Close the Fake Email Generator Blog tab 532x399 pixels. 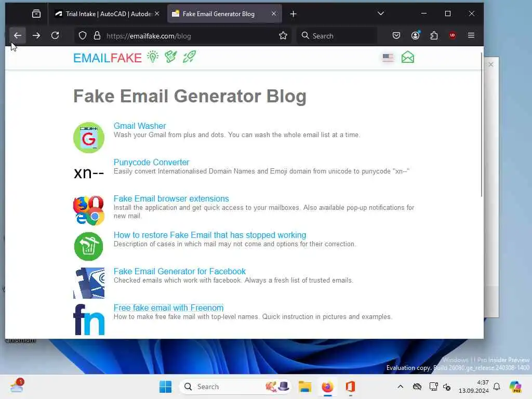point(274,14)
